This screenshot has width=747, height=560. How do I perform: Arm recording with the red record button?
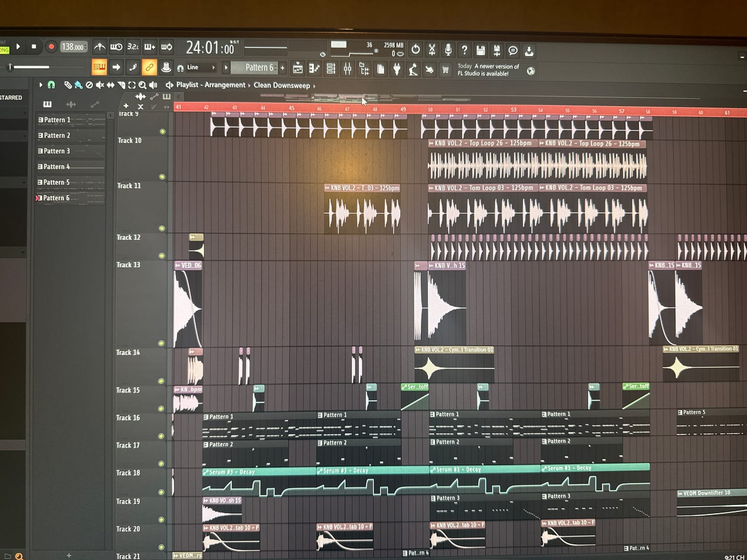(51, 47)
